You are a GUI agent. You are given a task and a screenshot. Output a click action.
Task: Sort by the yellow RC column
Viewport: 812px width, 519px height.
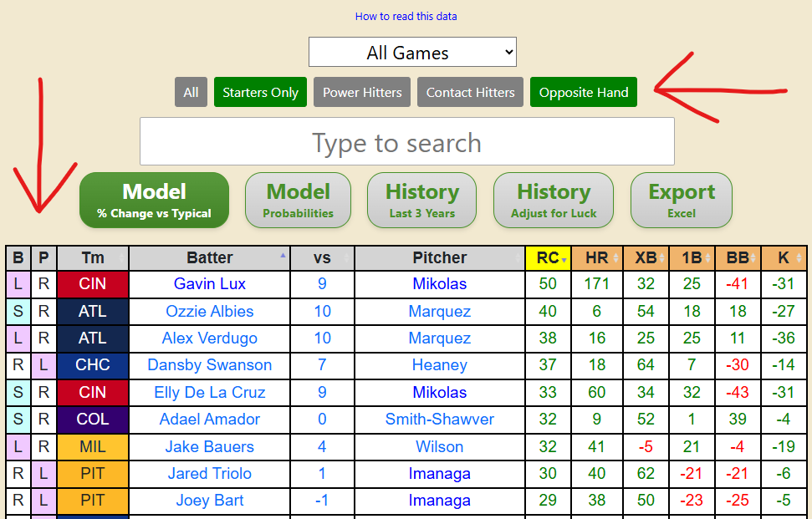[548, 257]
